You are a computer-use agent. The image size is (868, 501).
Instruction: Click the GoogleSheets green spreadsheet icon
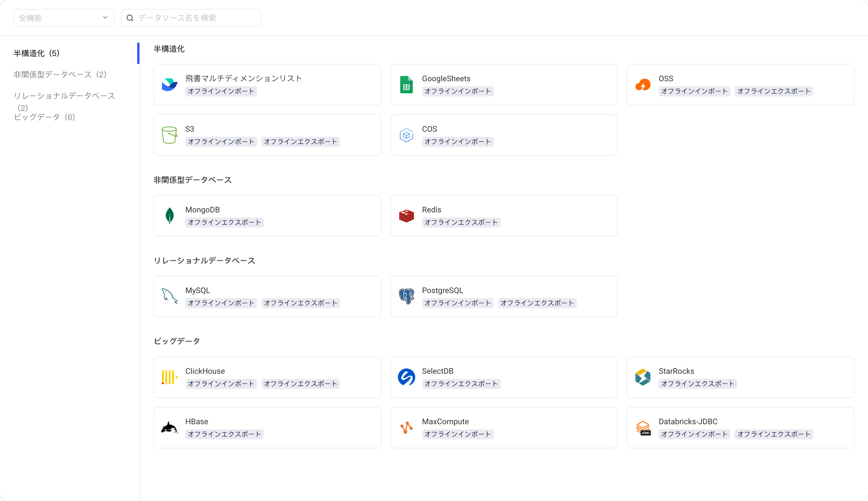406,85
